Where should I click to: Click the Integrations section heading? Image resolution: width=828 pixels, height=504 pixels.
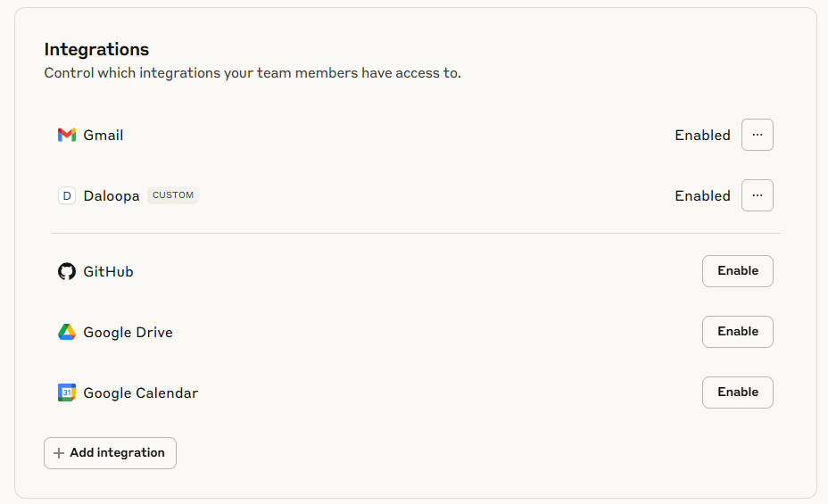click(96, 50)
